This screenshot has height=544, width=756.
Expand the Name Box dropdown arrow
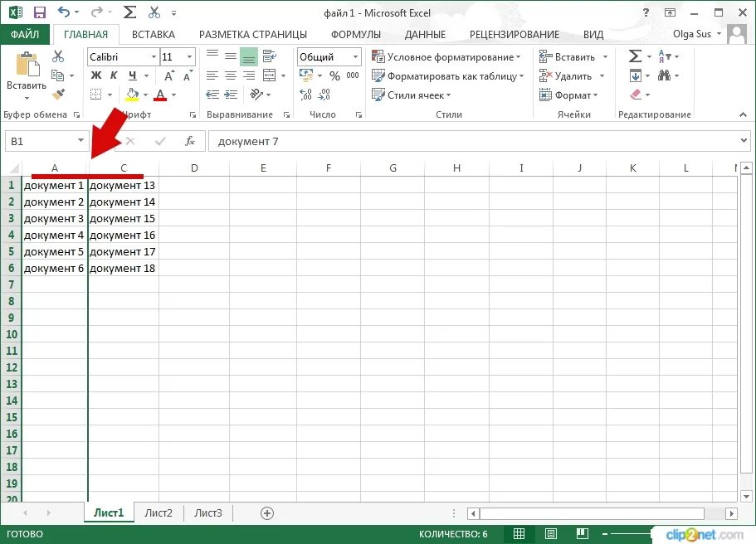pos(80,141)
